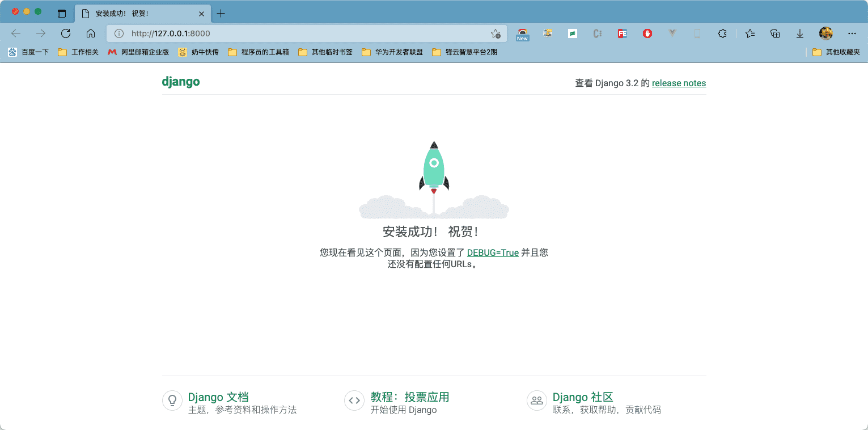Click the green-white square extension icon
The width and height of the screenshot is (868, 430).
point(573,33)
